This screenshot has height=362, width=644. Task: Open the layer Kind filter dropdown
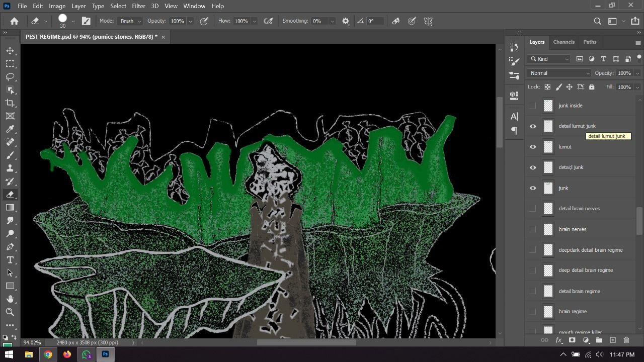click(549, 59)
